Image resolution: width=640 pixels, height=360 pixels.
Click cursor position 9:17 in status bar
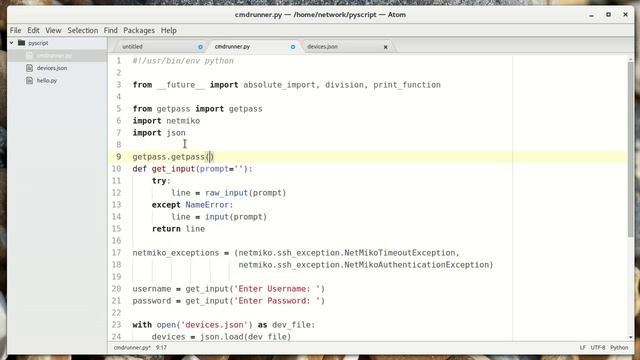pos(161,348)
